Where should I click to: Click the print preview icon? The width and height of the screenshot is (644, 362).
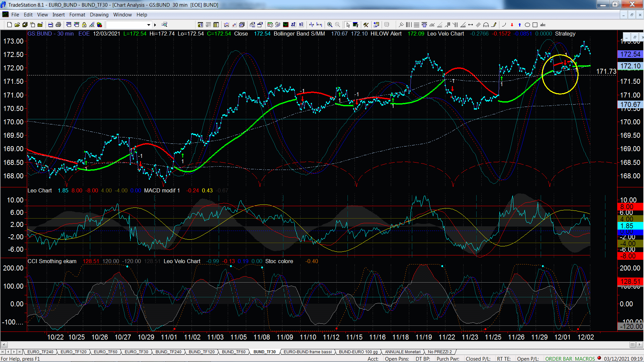pyautogui.click(x=50, y=25)
